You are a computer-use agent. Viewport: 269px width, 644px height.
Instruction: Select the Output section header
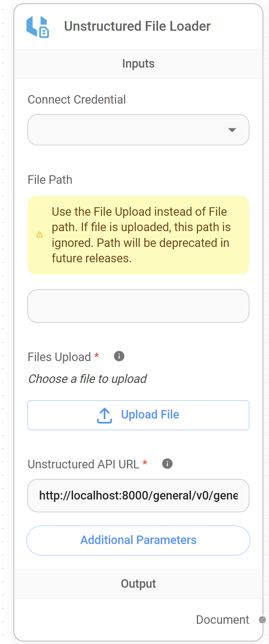138,583
